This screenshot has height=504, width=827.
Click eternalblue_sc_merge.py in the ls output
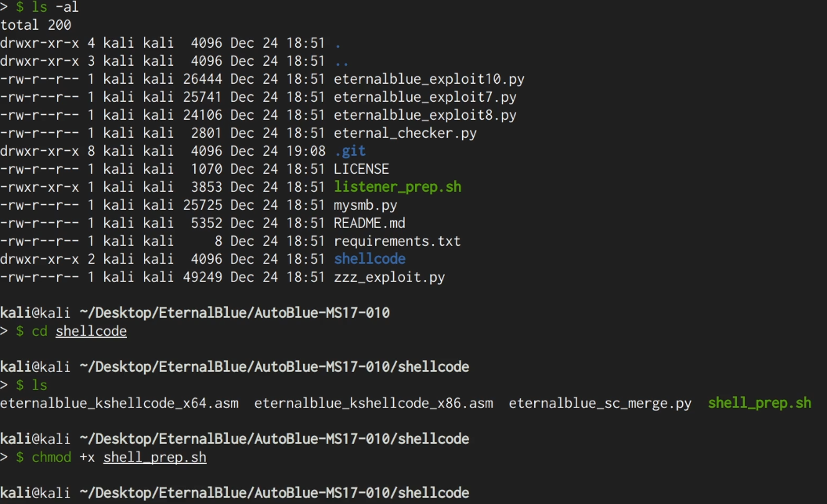[600, 404]
